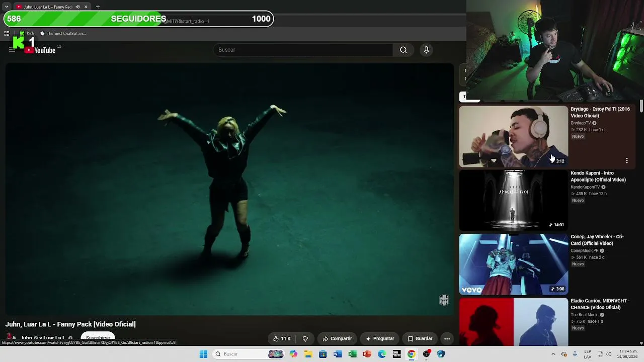Click the Compartir share button
Screen dimensions: 644x362
pyautogui.click(x=337, y=339)
